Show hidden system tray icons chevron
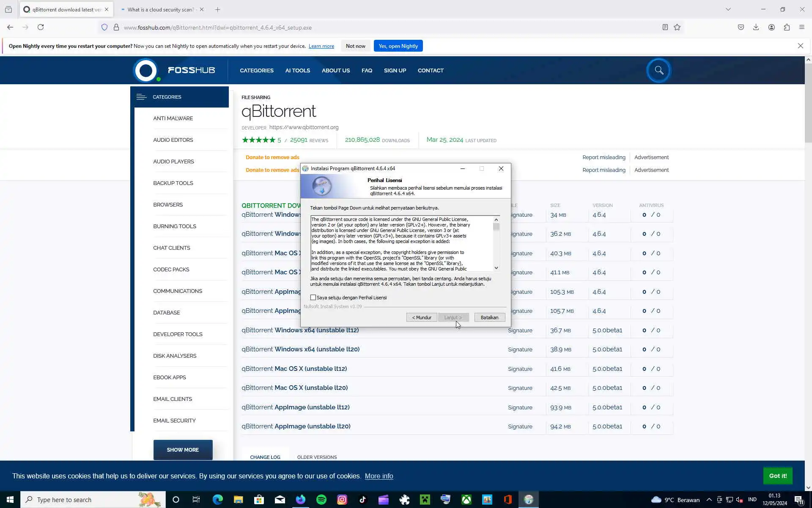 pyautogui.click(x=709, y=500)
